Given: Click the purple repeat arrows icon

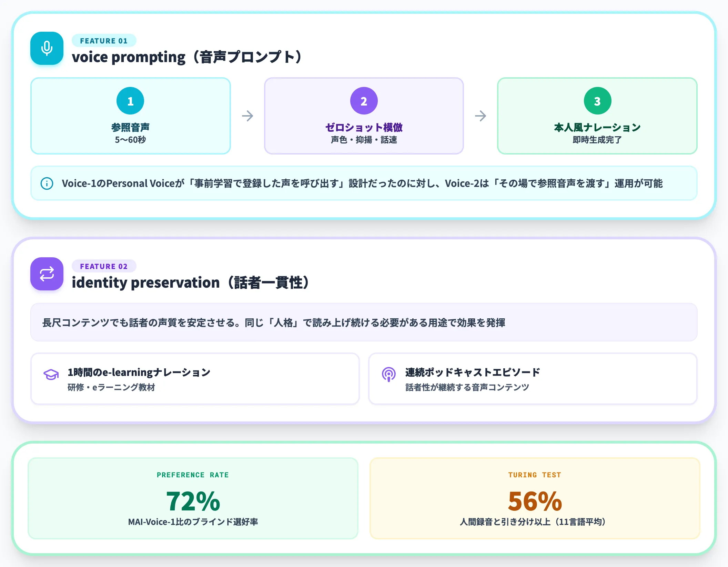Looking at the screenshot, I should click(x=47, y=274).
